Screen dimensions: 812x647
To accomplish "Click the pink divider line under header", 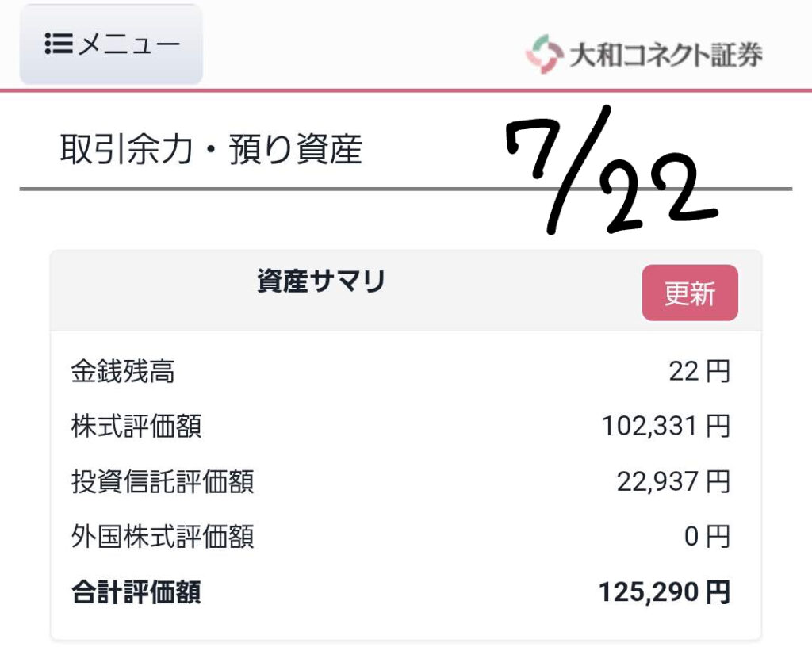I will 406,90.
